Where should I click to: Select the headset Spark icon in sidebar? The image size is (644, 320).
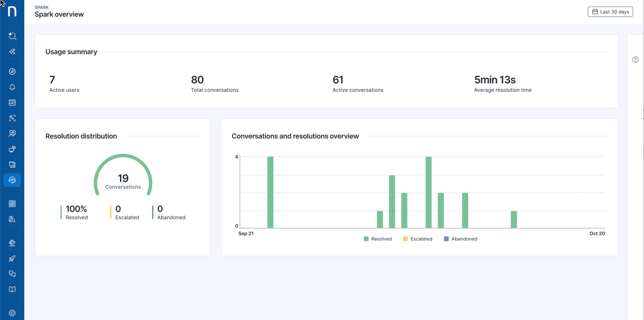tap(12, 180)
